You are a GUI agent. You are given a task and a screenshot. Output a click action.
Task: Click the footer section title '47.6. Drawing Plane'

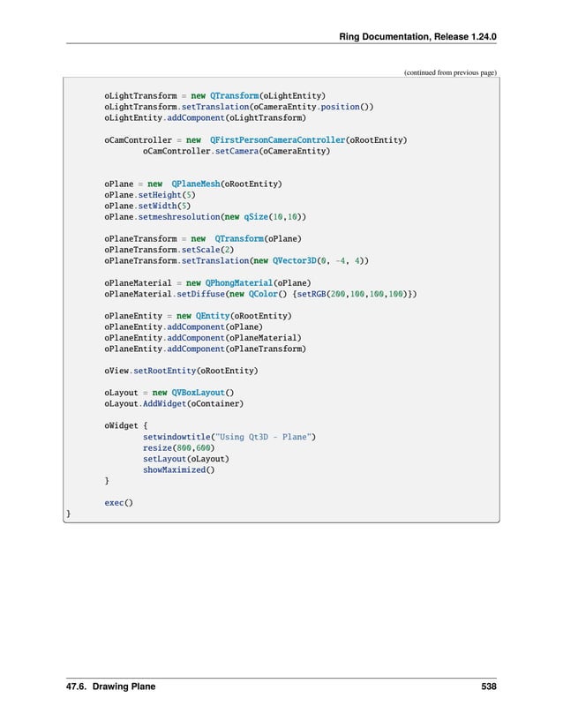(x=110, y=687)
